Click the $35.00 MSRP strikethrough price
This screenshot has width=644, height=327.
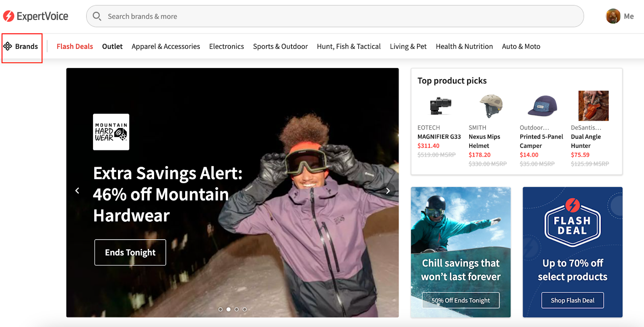537,164
